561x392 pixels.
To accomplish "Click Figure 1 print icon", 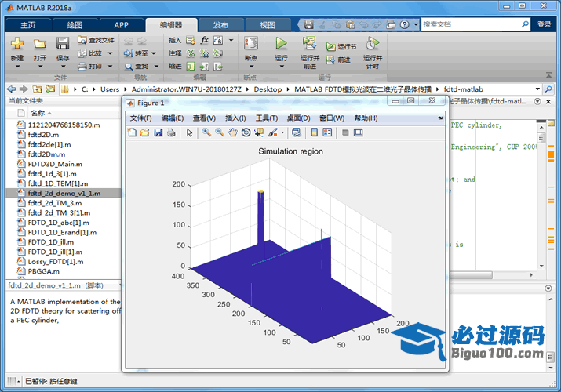I will 171,132.
